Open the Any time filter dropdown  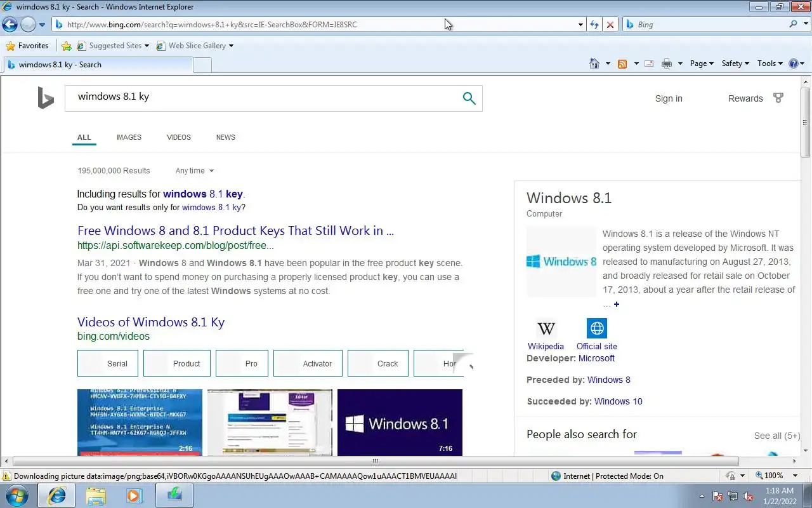click(x=195, y=171)
